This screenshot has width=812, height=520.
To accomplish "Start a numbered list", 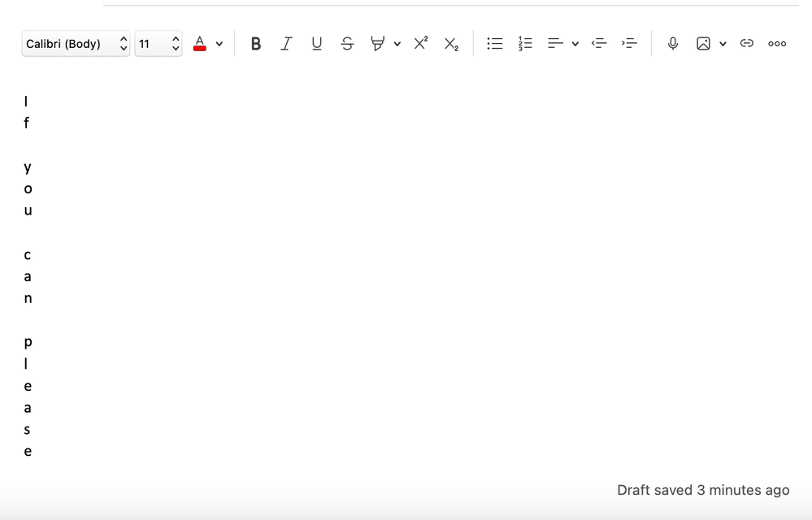I will pyautogui.click(x=525, y=43).
